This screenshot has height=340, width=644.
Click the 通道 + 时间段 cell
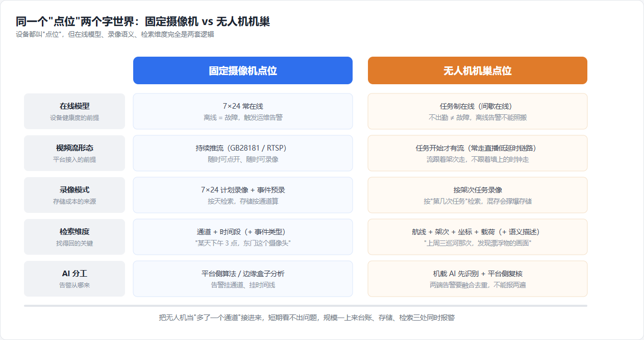[x=243, y=237]
